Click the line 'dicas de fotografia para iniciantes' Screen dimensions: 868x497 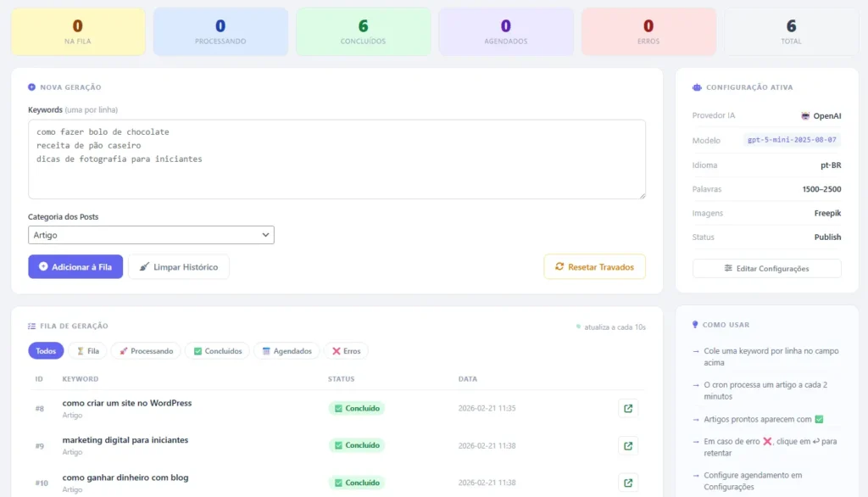pyautogui.click(x=119, y=159)
